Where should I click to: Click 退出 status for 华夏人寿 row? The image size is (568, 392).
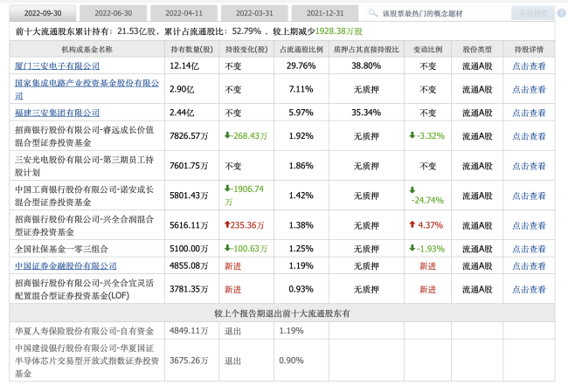[x=233, y=331]
